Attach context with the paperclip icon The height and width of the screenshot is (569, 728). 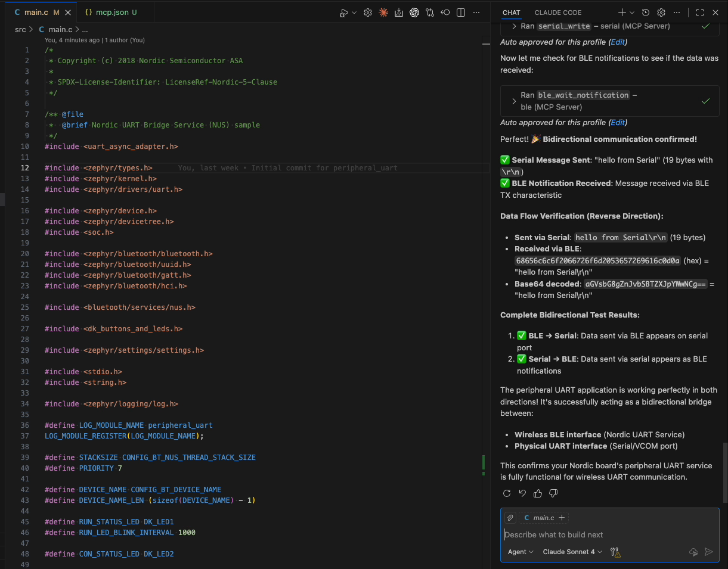tap(510, 518)
